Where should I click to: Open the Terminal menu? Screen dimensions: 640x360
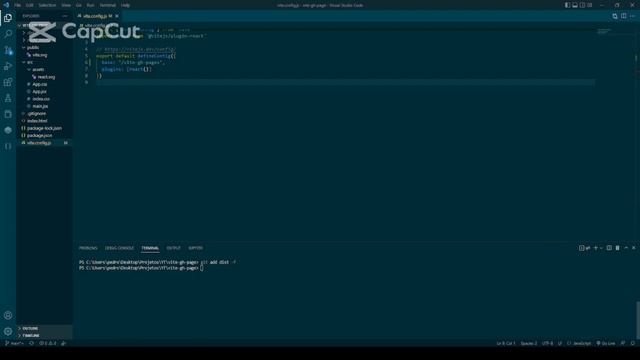108,5
